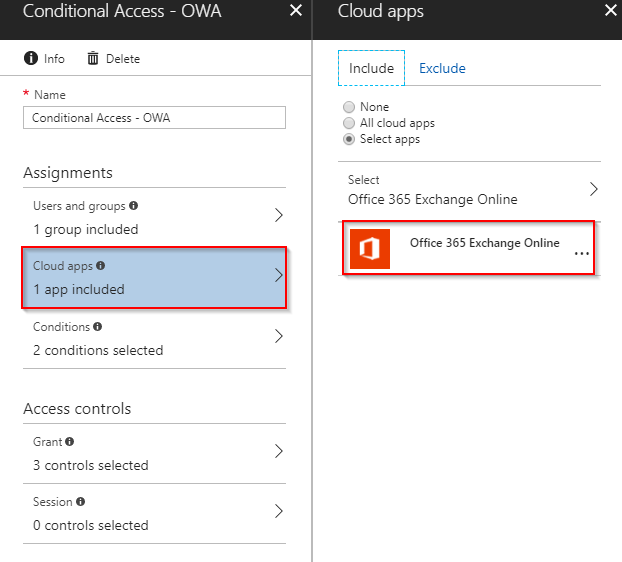This screenshot has width=622, height=562.
Task: Expand the Session row chevron
Action: point(279,511)
